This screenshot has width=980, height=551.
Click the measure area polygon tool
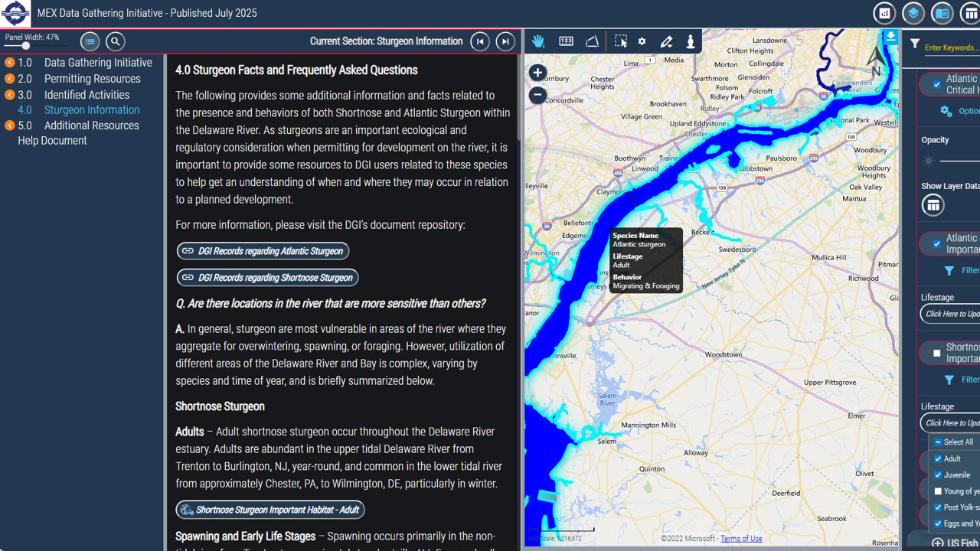pos(592,41)
